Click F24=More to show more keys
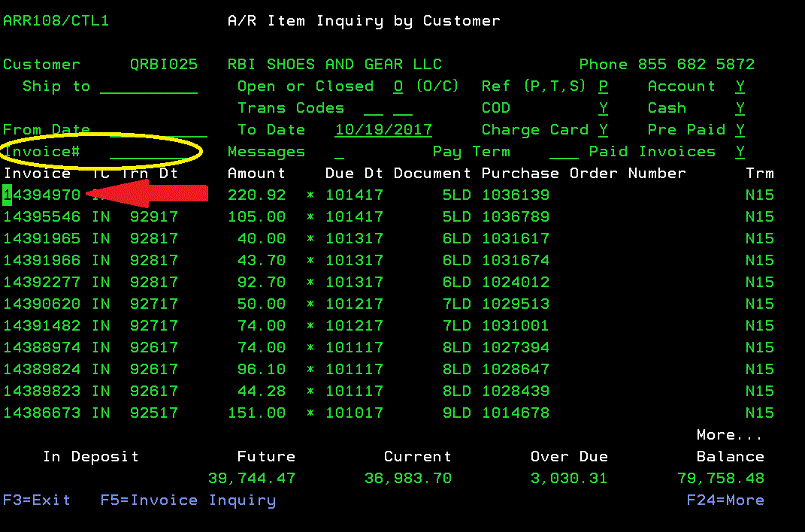This screenshot has height=532, width=805. click(x=725, y=500)
